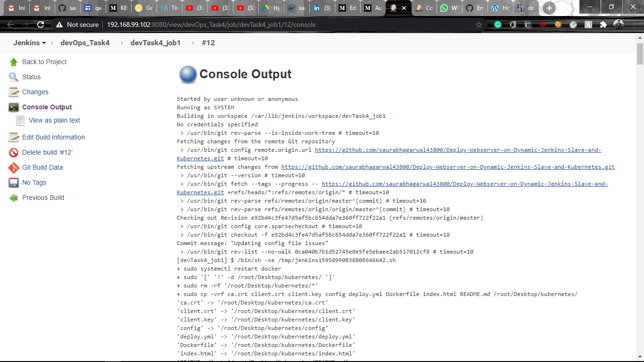The height and width of the screenshot is (362, 644).
Task: Open the Grammarly extension icon
Action: 498,24
